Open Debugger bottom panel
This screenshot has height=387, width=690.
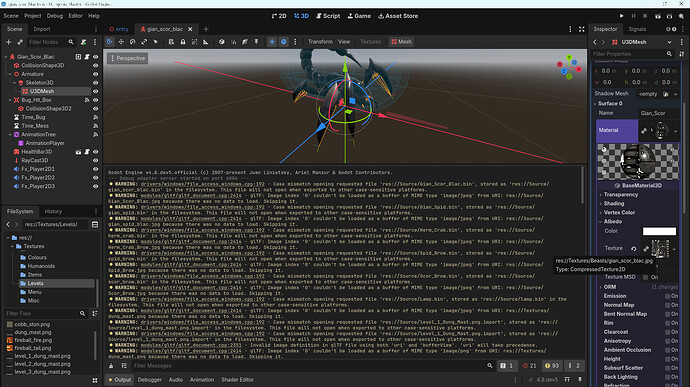[150, 380]
